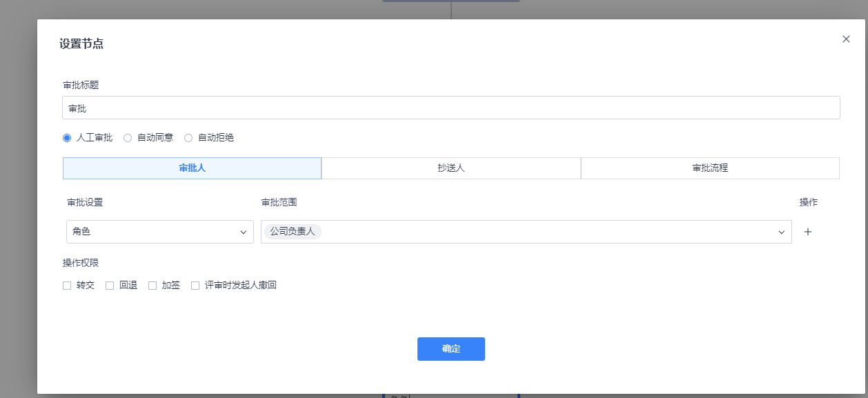Click the dropdown arrow on the 审批范围 field
This screenshot has height=398, width=868.
[780, 232]
